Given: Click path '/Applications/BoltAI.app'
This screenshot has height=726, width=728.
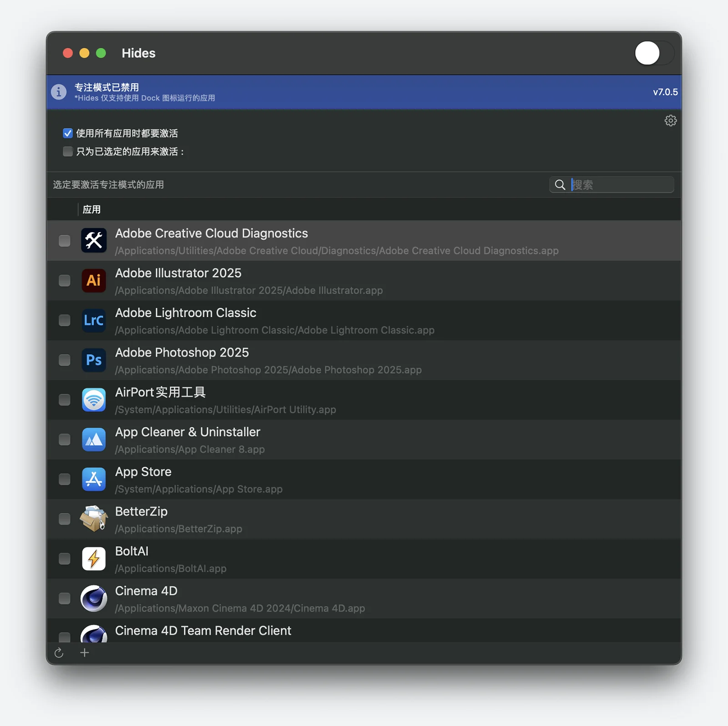Looking at the screenshot, I should pyautogui.click(x=171, y=569).
